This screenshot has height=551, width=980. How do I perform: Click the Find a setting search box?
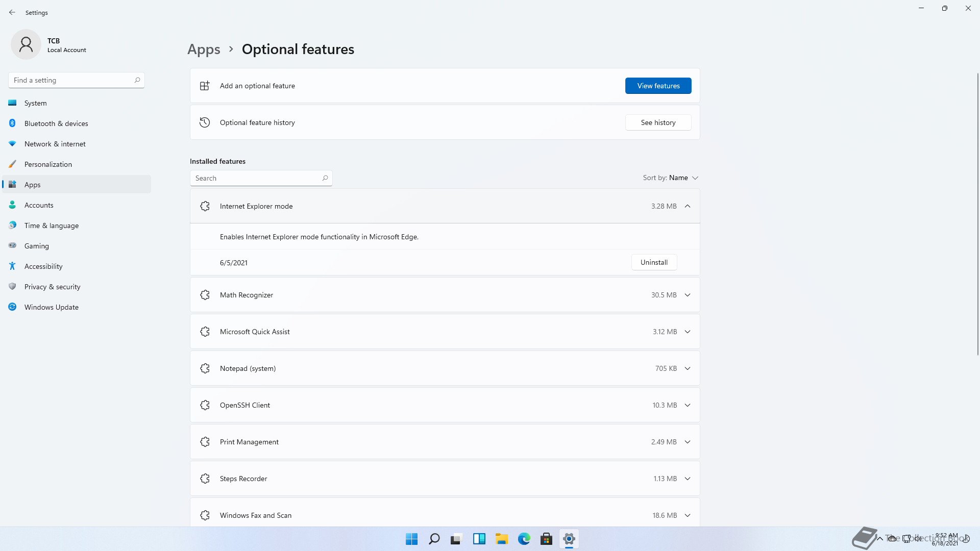pyautogui.click(x=77, y=80)
